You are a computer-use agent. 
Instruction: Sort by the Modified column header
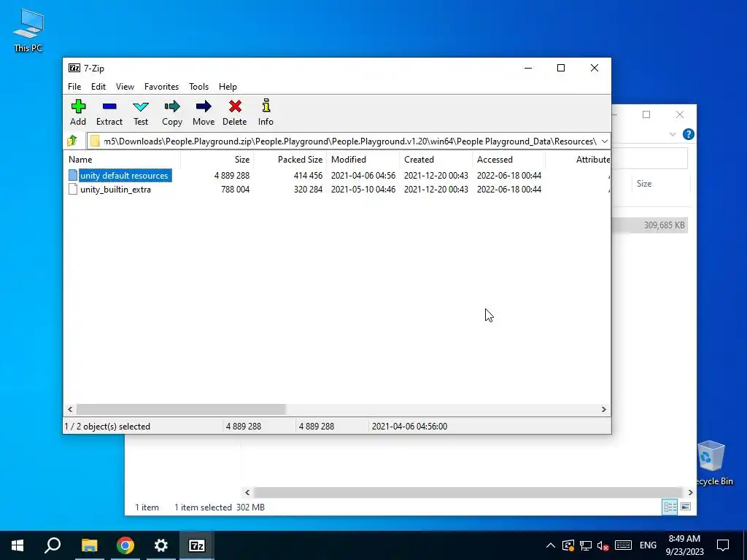click(x=363, y=160)
